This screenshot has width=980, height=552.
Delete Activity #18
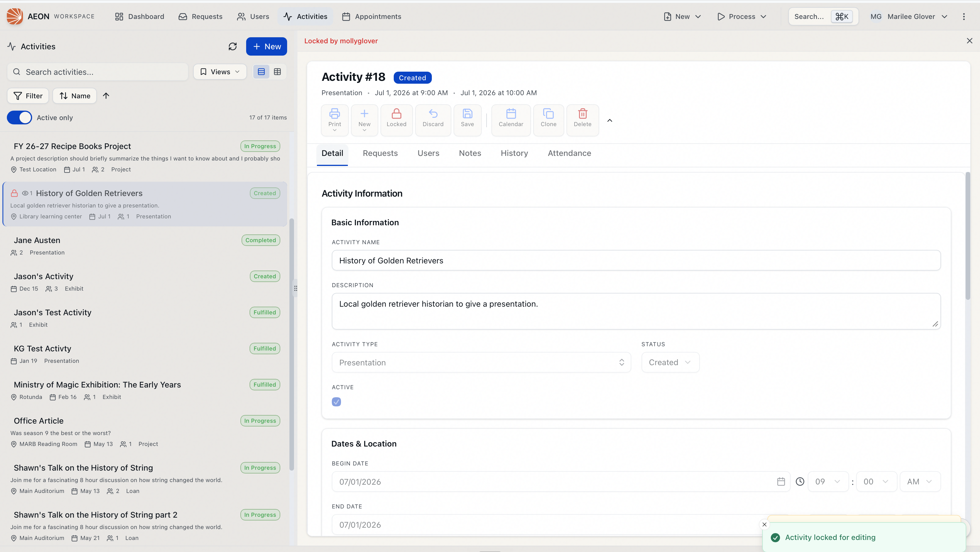[583, 120]
